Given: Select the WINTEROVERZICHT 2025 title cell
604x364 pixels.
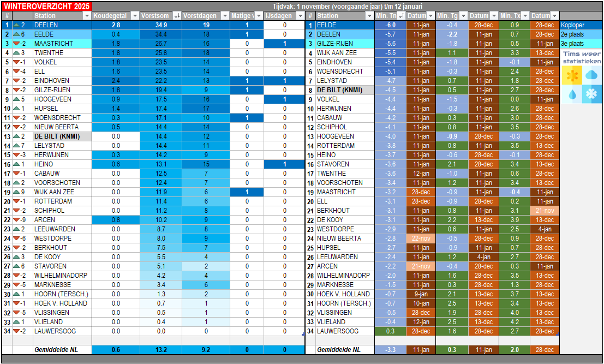Looking at the screenshot, I should point(46,7).
